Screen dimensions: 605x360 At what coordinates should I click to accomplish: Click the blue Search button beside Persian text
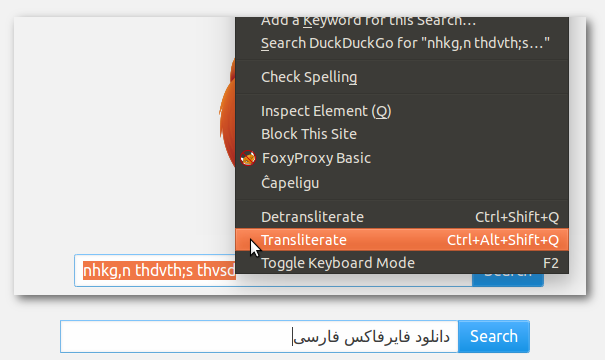493,336
